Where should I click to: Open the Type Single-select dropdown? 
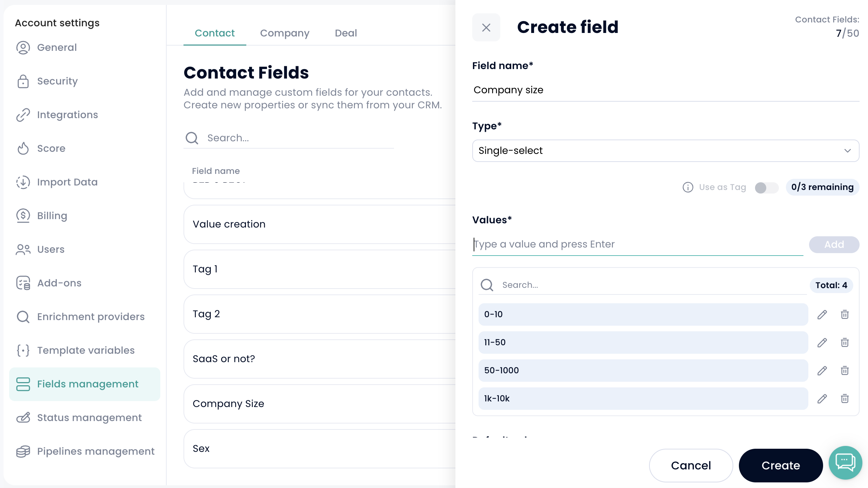pos(665,151)
